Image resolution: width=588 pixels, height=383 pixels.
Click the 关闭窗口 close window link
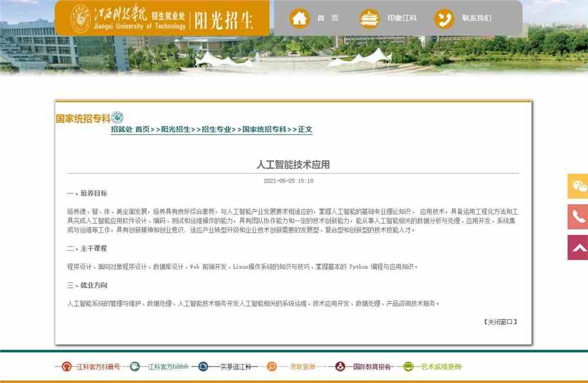[500, 321]
